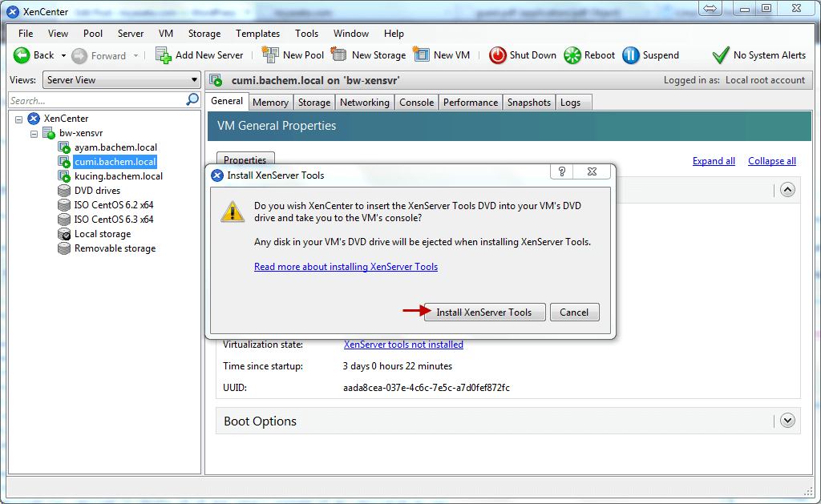Open the Pool menu
Screen dimensions: 821x504
click(93, 34)
